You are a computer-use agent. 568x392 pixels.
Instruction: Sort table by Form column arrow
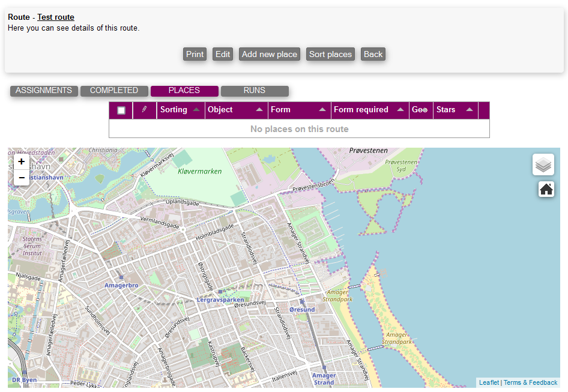click(322, 110)
